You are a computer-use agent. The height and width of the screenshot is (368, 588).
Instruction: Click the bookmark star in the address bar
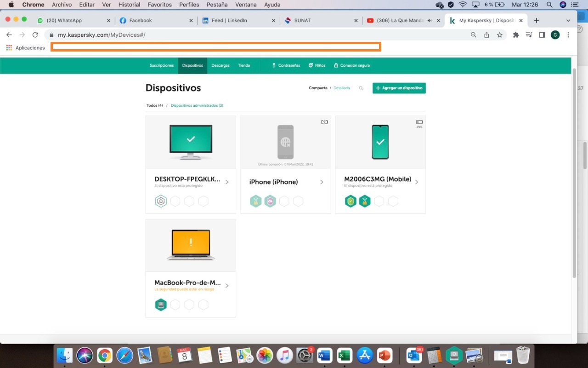click(500, 35)
